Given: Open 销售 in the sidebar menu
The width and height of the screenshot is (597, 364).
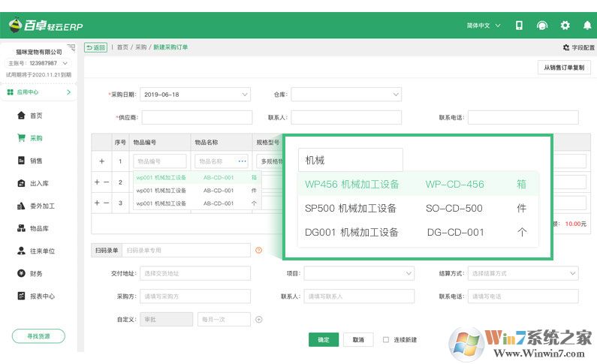Looking at the screenshot, I should (x=36, y=161).
